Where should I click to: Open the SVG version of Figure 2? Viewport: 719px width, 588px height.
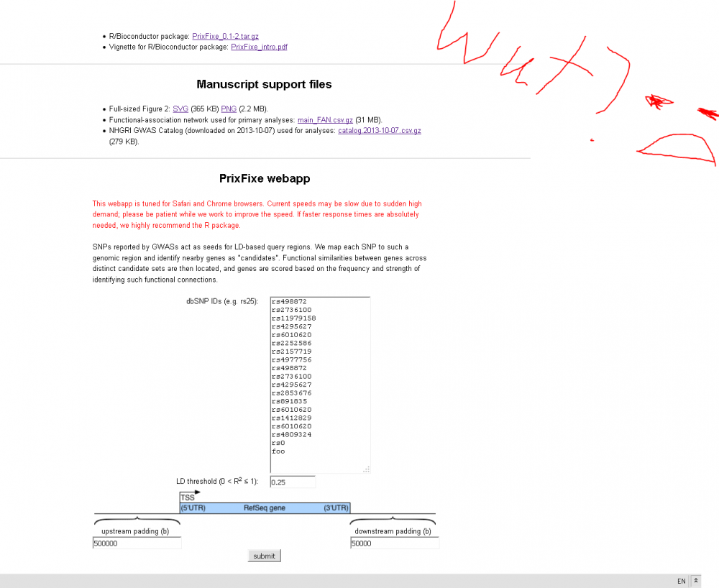tap(180, 109)
